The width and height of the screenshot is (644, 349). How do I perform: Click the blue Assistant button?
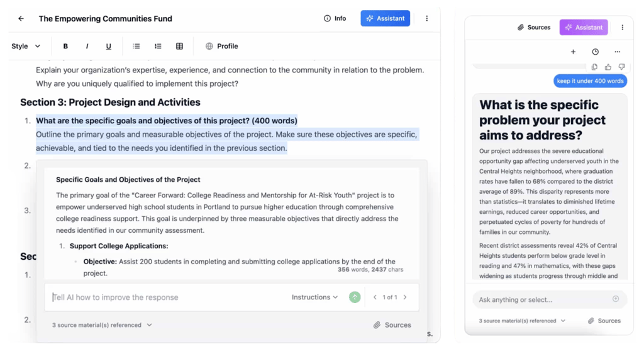386,18
